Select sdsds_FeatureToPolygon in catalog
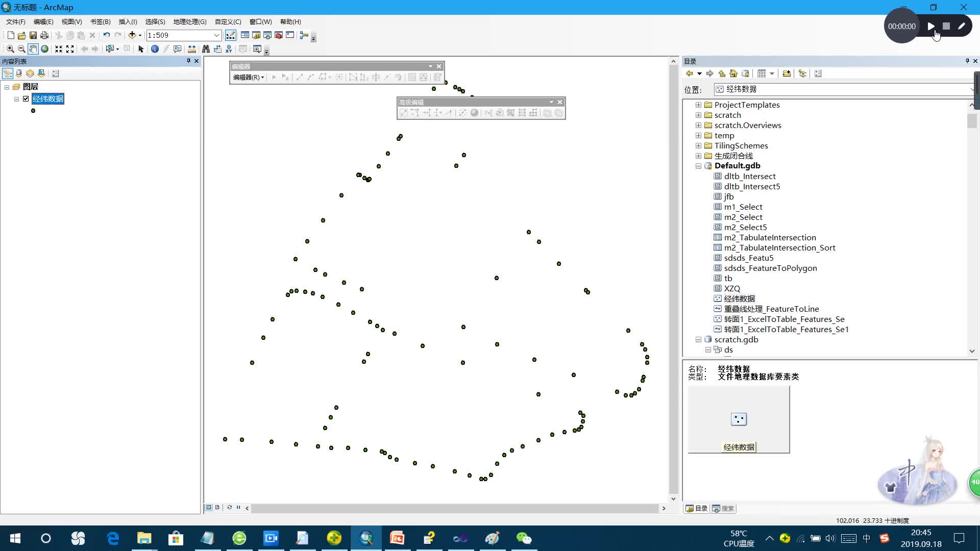Screen dimensions: 980x551 [770, 268]
